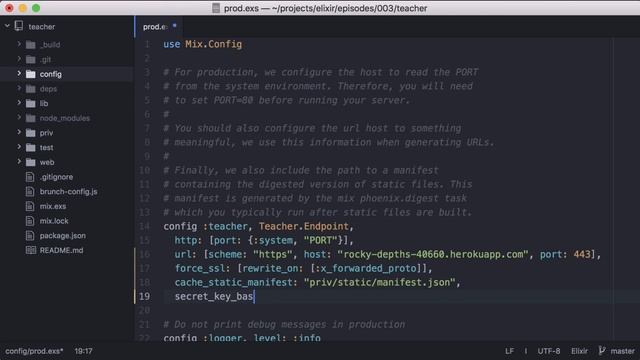Image resolution: width=640 pixels, height=360 pixels.
Task: Click the "priv/static/manifest.json" string
Action: 380,282
